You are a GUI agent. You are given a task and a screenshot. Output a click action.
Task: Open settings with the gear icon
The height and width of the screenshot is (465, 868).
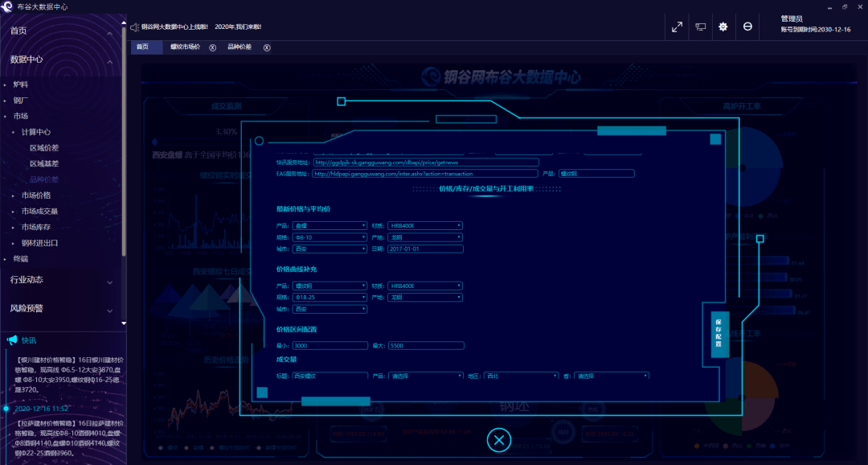pos(723,27)
